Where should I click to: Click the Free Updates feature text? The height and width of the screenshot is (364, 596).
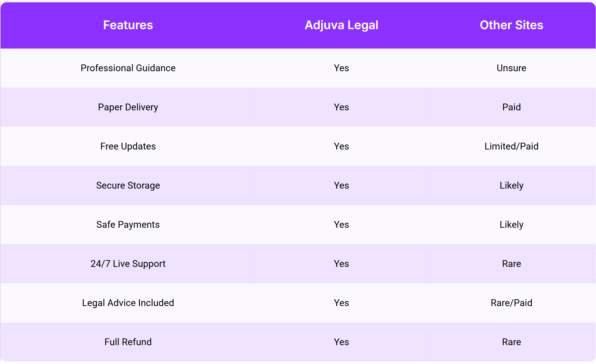click(x=128, y=146)
